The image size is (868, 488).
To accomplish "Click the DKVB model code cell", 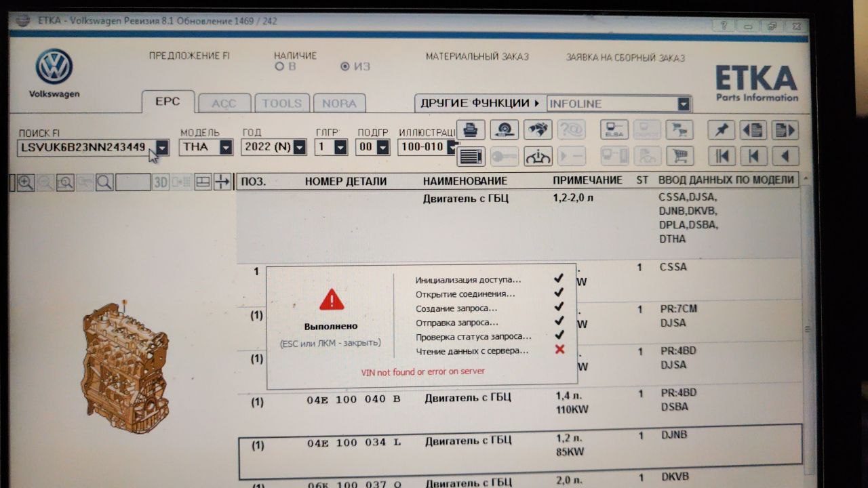I will (x=674, y=478).
